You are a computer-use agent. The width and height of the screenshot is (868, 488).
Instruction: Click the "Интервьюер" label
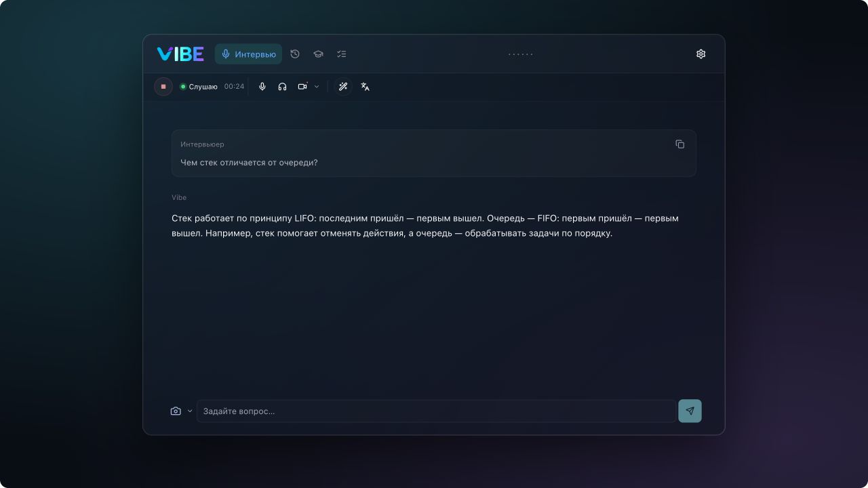(202, 144)
